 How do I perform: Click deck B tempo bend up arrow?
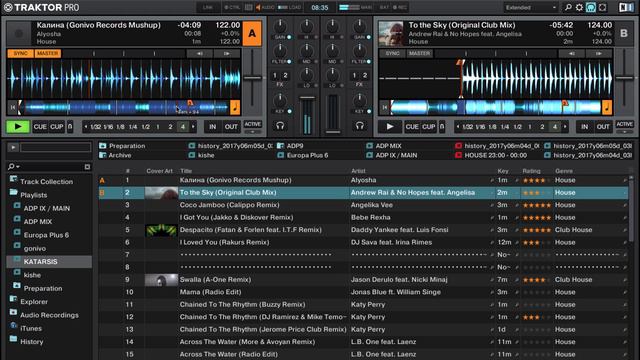tap(598, 53)
